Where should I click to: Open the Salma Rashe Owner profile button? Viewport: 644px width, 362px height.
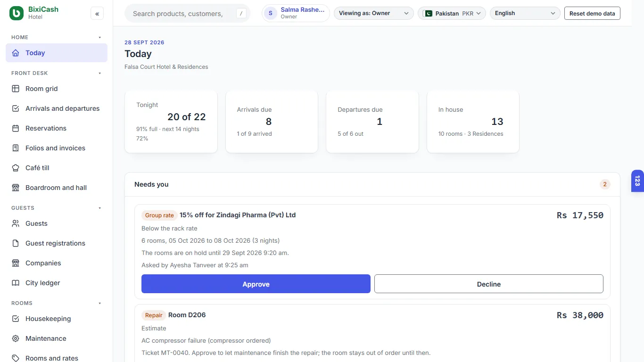tap(296, 13)
